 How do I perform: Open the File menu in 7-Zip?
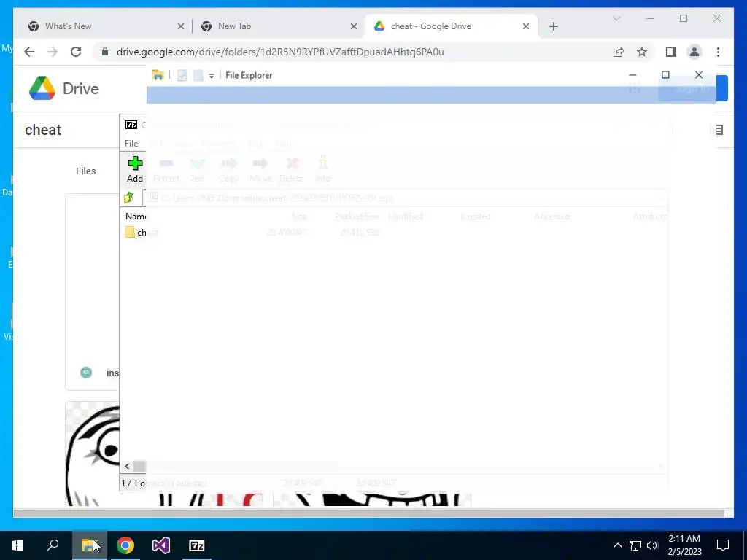(131, 144)
